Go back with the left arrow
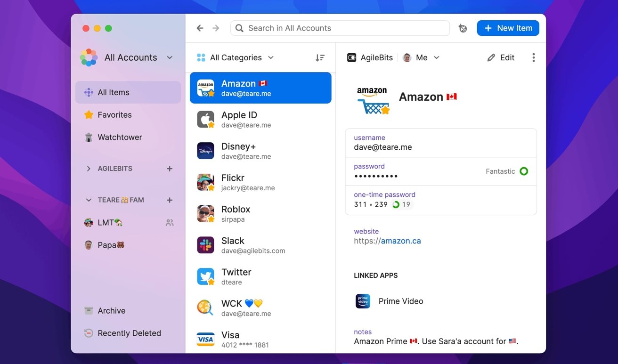 click(x=200, y=28)
